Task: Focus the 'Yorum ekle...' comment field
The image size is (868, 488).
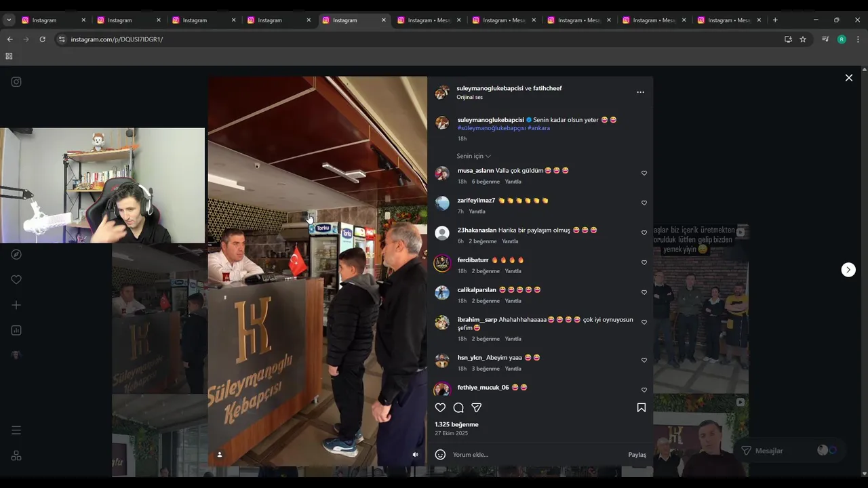Action: (x=536, y=455)
